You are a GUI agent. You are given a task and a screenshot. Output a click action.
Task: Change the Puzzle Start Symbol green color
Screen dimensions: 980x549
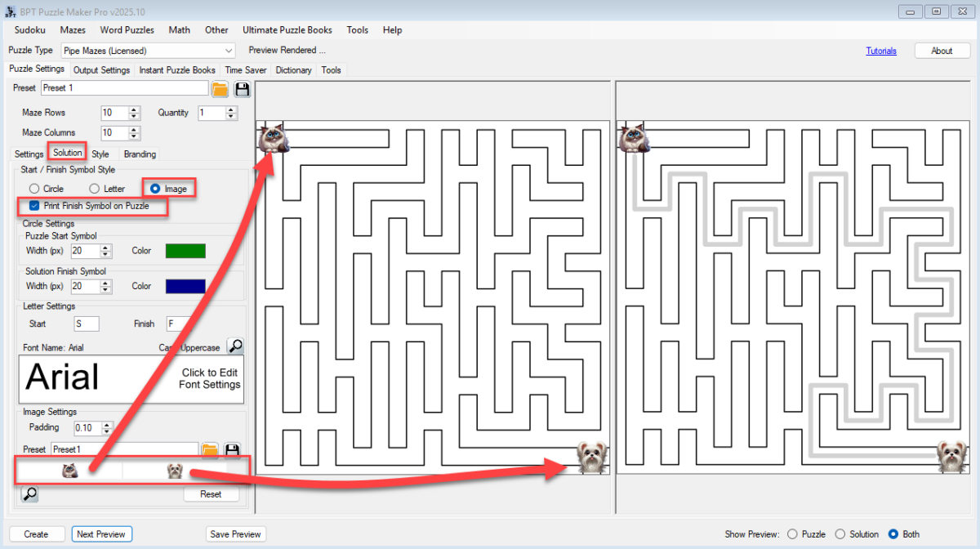point(185,250)
